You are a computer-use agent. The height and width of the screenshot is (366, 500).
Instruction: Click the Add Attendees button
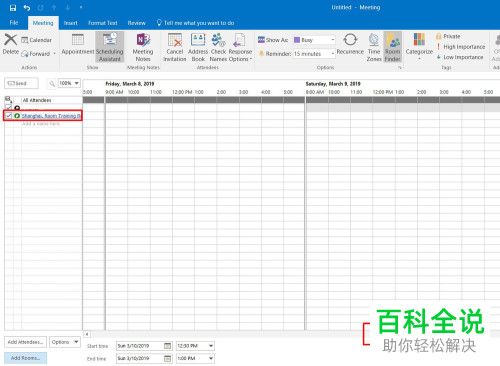25,342
